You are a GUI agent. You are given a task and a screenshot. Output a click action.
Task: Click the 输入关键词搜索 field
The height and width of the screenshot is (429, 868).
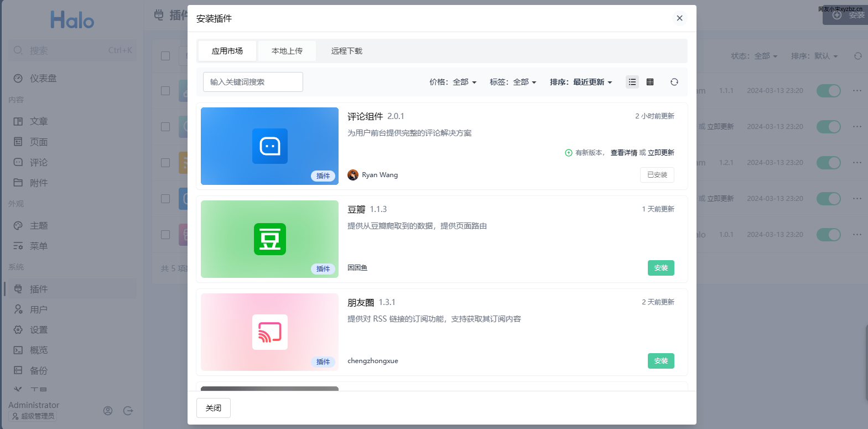coord(253,82)
